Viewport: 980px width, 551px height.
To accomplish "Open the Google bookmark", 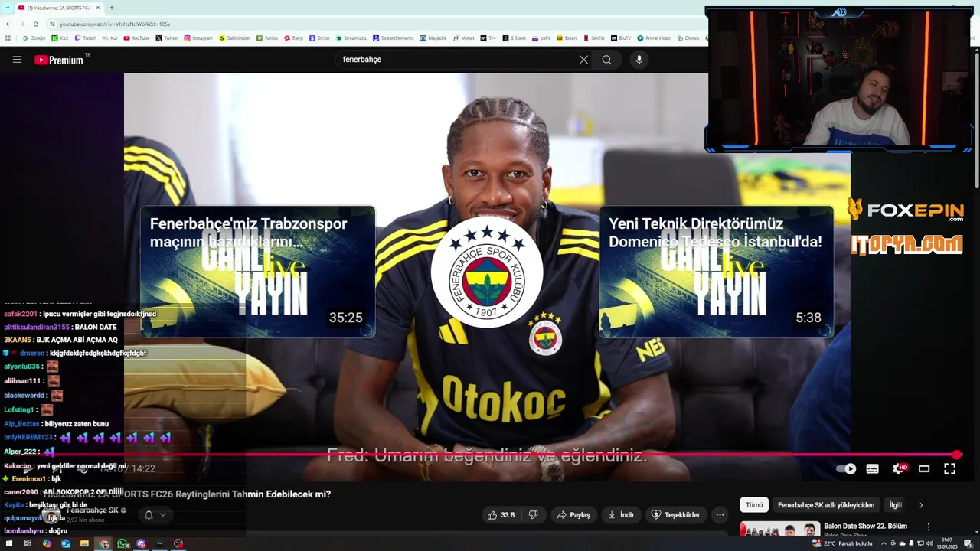I will tap(34, 37).
